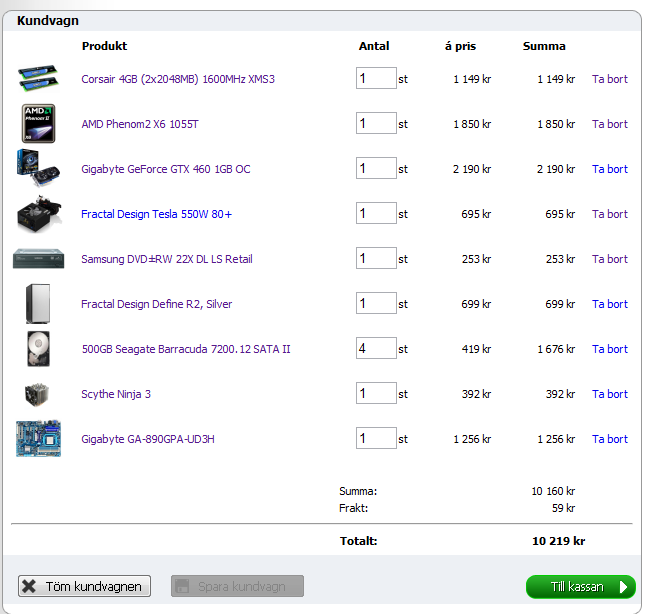Click the Scythe Ninja 3 cooler image

coord(38,394)
